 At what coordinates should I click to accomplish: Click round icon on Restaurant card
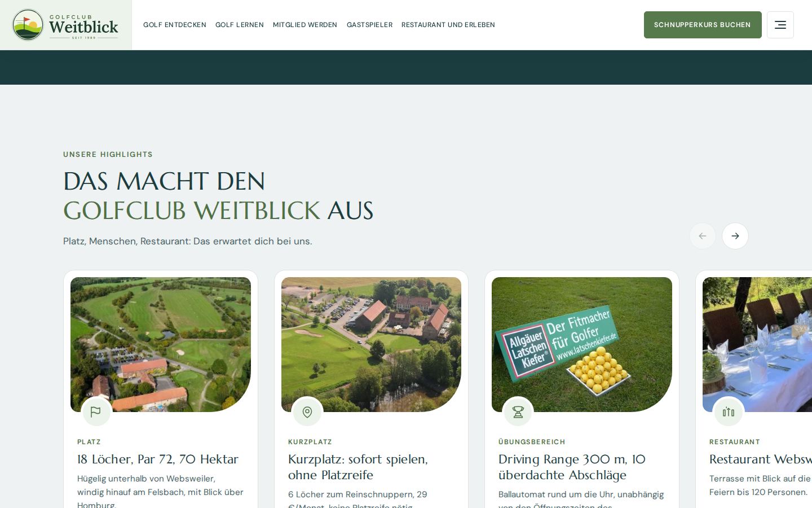coord(729,412)
